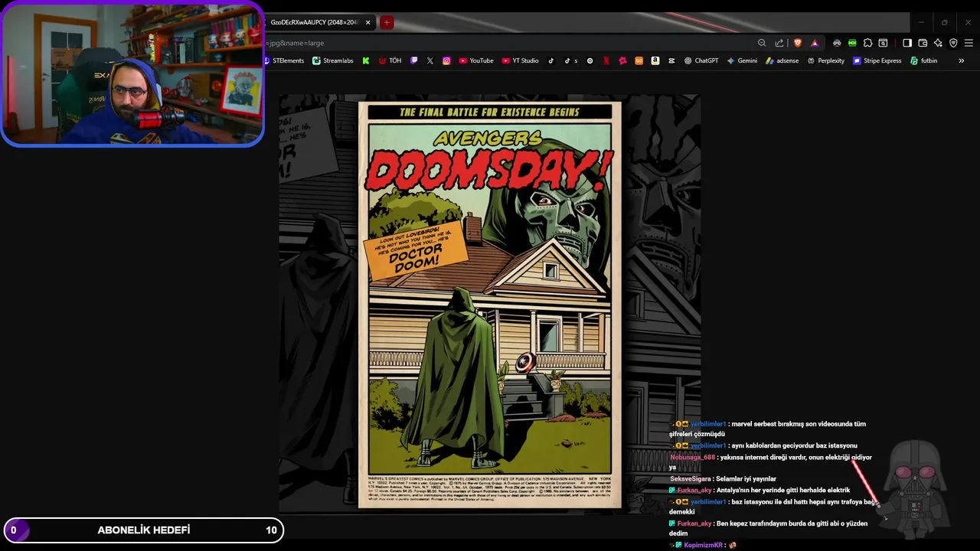Open the orange square bookmark icon
980x551 pixels.
click(639, 60)
